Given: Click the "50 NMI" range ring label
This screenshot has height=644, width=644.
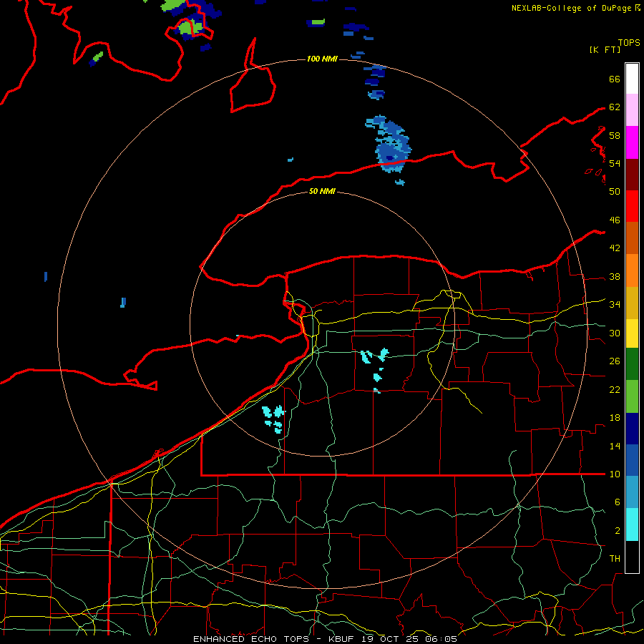Looking at the screenshot, I should point(322,191).
